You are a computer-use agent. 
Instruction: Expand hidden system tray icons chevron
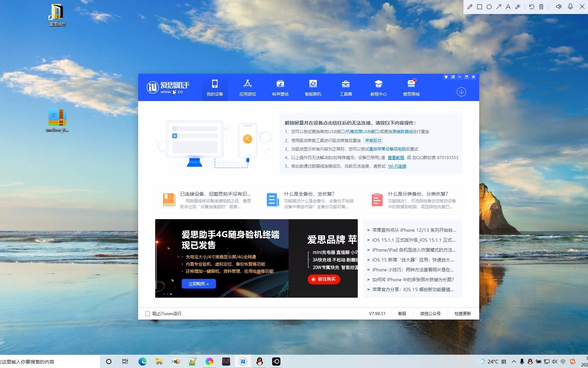coord(514,362)
